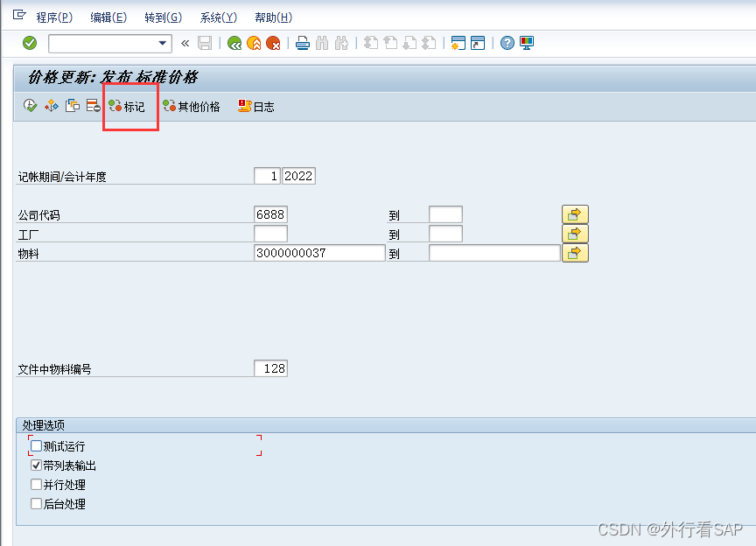Click the Previous Page icon
756x546 pixels.
[x=390, y=43]
